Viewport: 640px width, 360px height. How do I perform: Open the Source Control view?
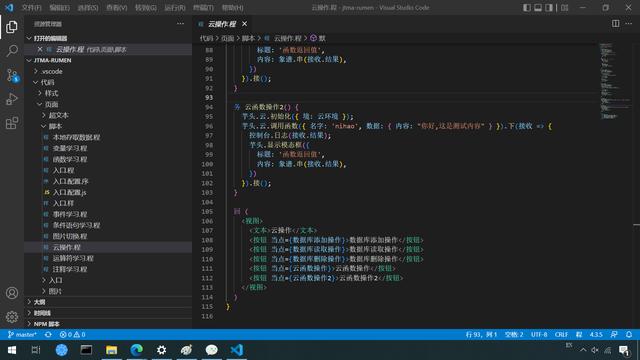pos(12,76)
